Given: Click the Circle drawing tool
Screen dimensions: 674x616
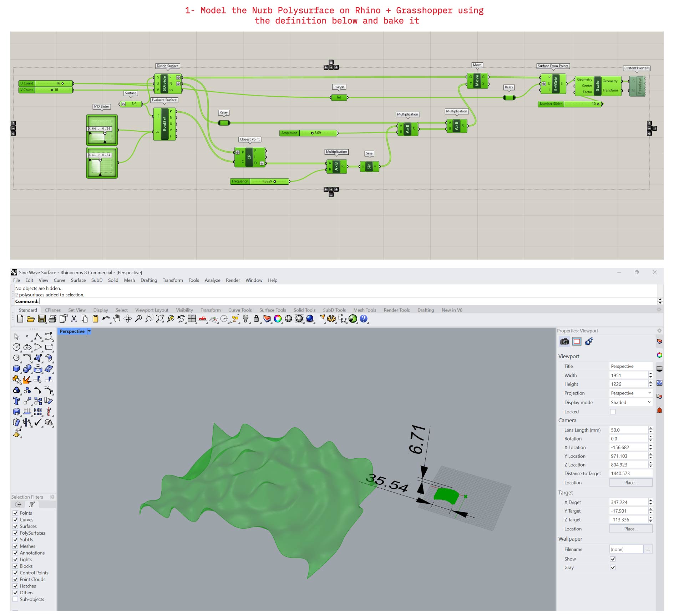Looking at the screenshot, I should 16,347.
